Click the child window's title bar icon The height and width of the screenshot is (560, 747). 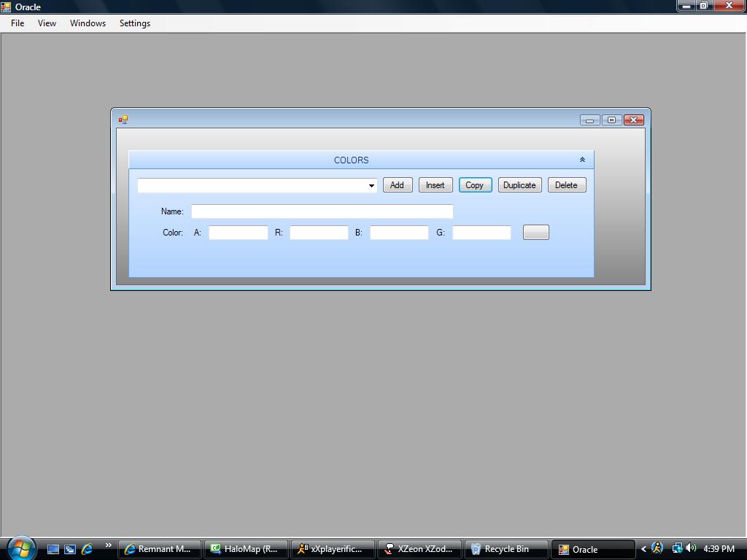(x=123, y=120)
